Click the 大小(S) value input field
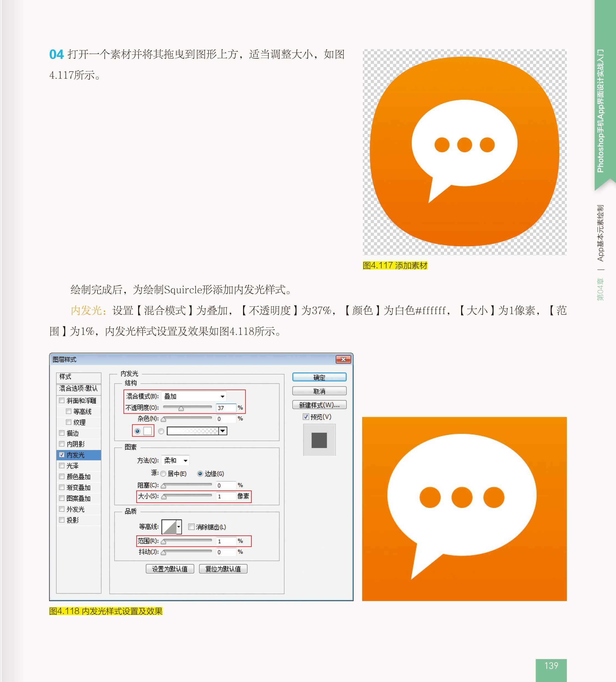Image resolution: width=616 pixels, height=682 pixels. 226,496
